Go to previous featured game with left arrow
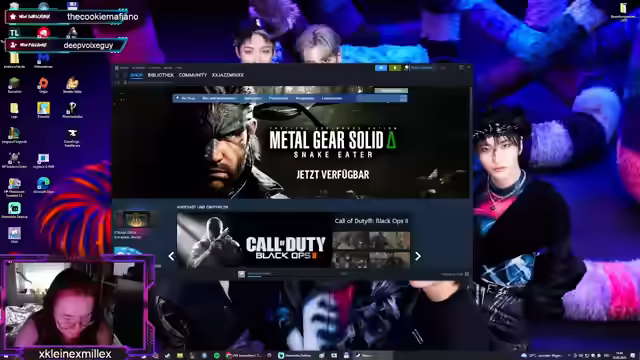 (171, 256)
